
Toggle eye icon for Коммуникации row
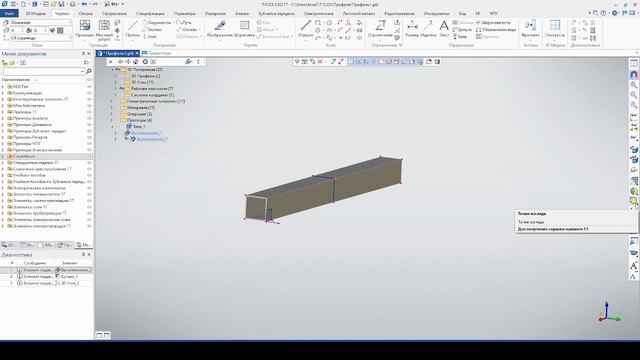pyautogui.click(x=89, y=93)
